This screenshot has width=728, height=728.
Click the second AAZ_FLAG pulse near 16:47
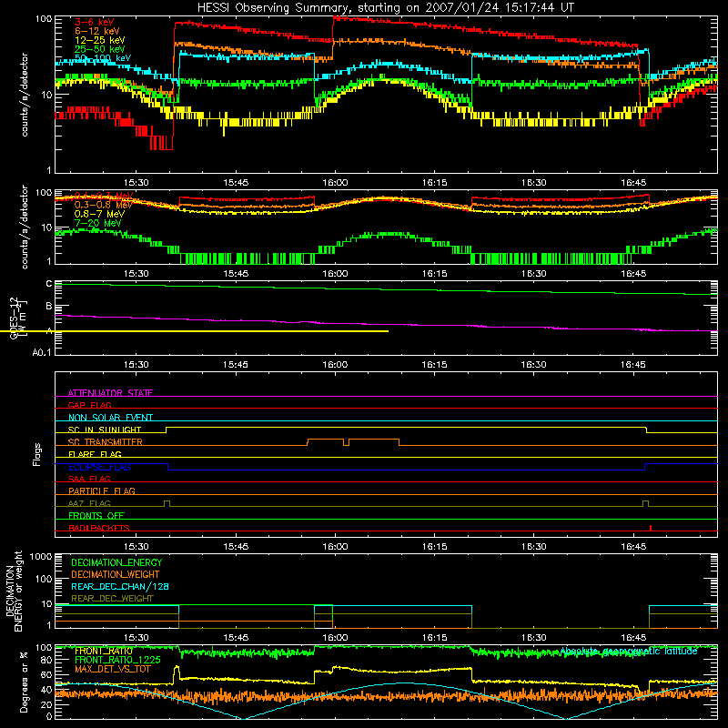[x=645, y=503]
